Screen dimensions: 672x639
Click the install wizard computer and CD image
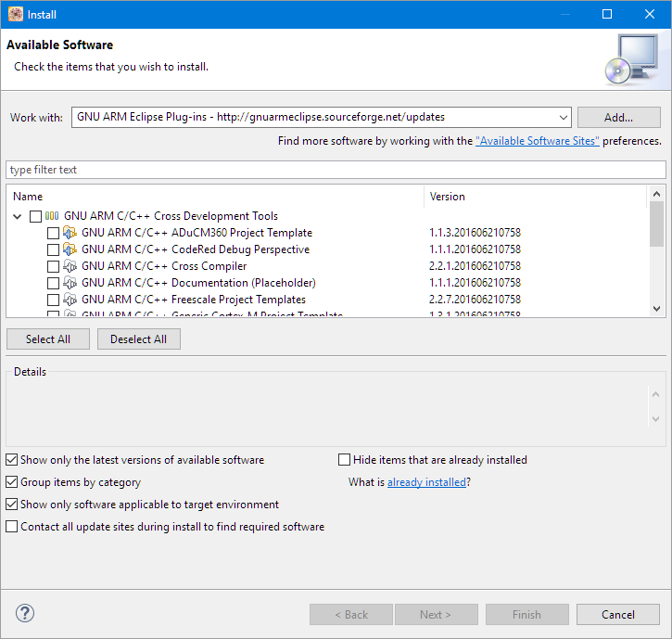pos(632,59)
